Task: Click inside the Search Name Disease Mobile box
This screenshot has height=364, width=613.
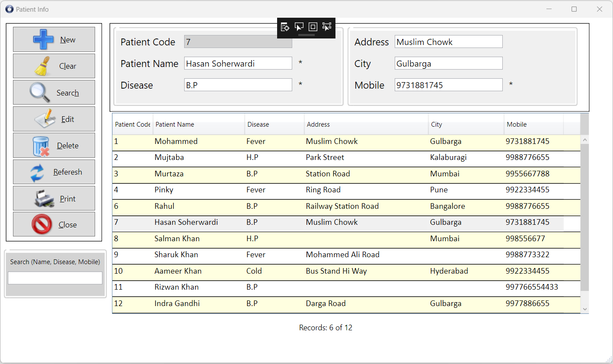Action: 55,278
